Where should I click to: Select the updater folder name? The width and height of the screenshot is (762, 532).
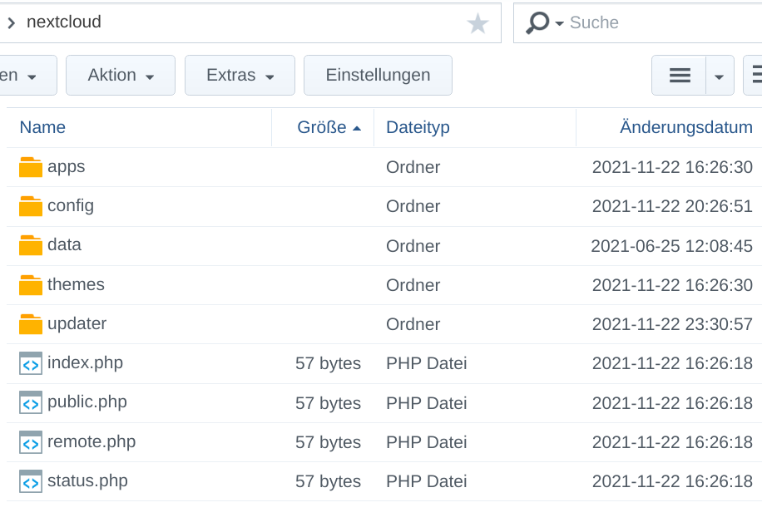click(77, 323)
